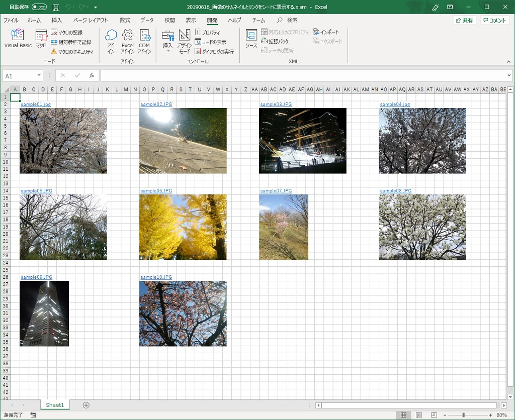
Task: Open XML Expansion Packs
Action: click(x=275, y=41)
